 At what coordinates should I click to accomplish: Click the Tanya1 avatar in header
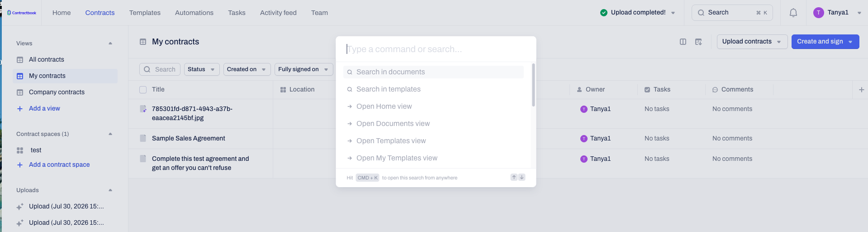pos(818,13)
